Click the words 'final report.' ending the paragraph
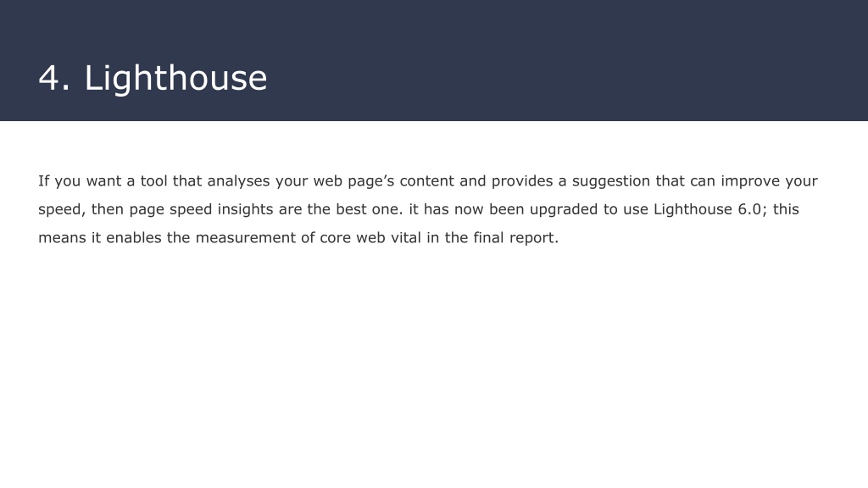This screenshot has height=488, width=868. 516,238
